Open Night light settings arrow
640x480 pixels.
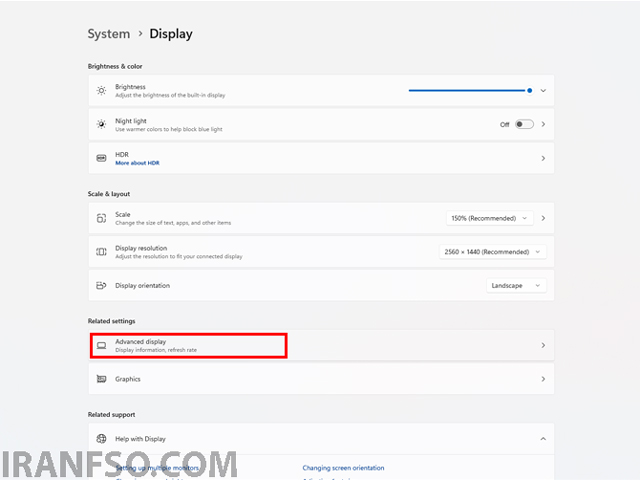pyautogui.click(x=543, y=124)
